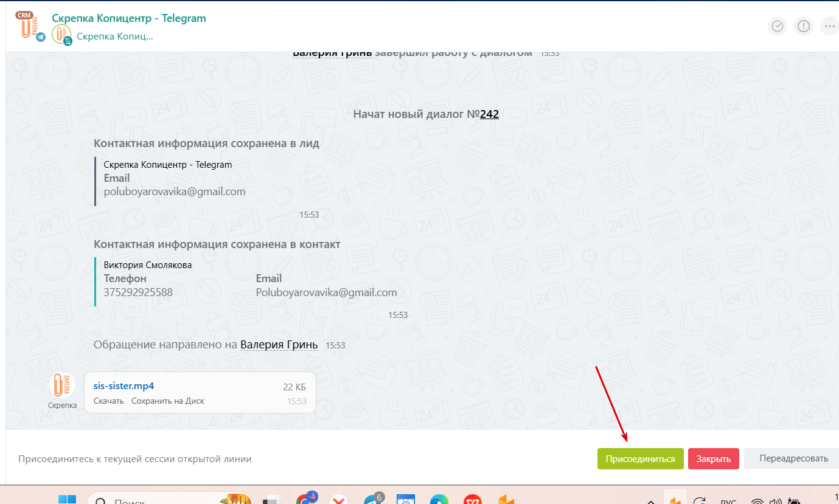Open the sis-sister.mp4 file link
This screenshot has width=839, height=504.
[124, 386]
